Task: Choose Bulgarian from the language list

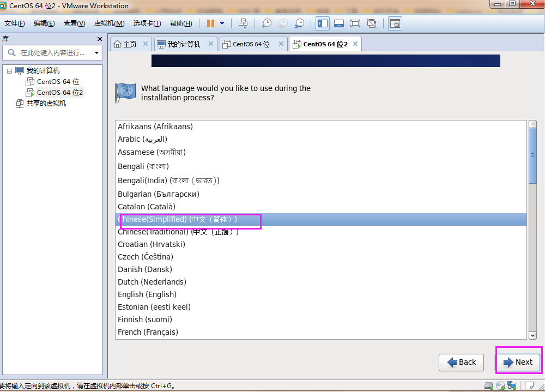Action: [321, 194]
